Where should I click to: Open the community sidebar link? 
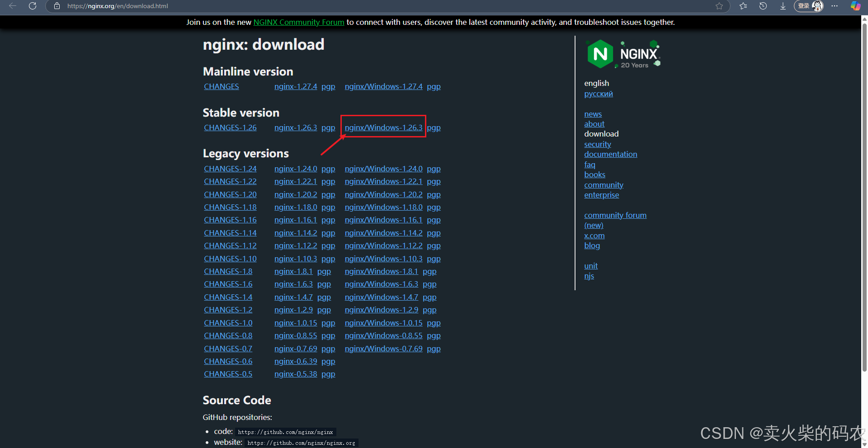604,185
